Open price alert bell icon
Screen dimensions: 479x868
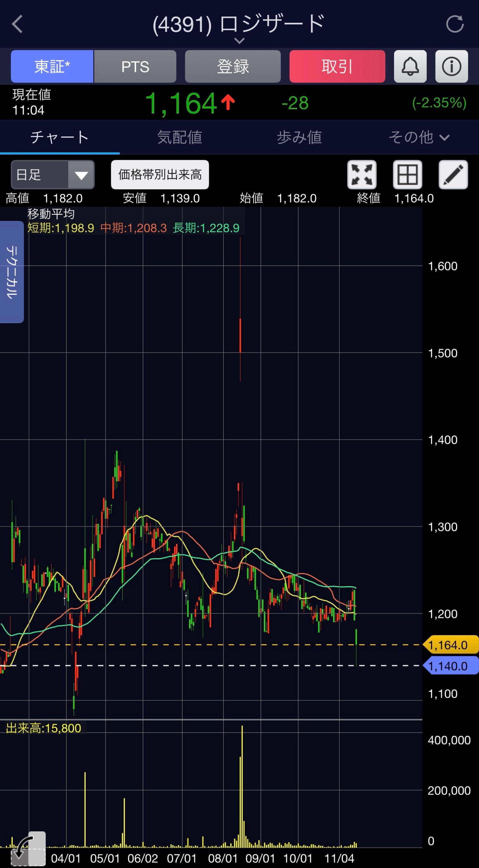tap(410, 66)
